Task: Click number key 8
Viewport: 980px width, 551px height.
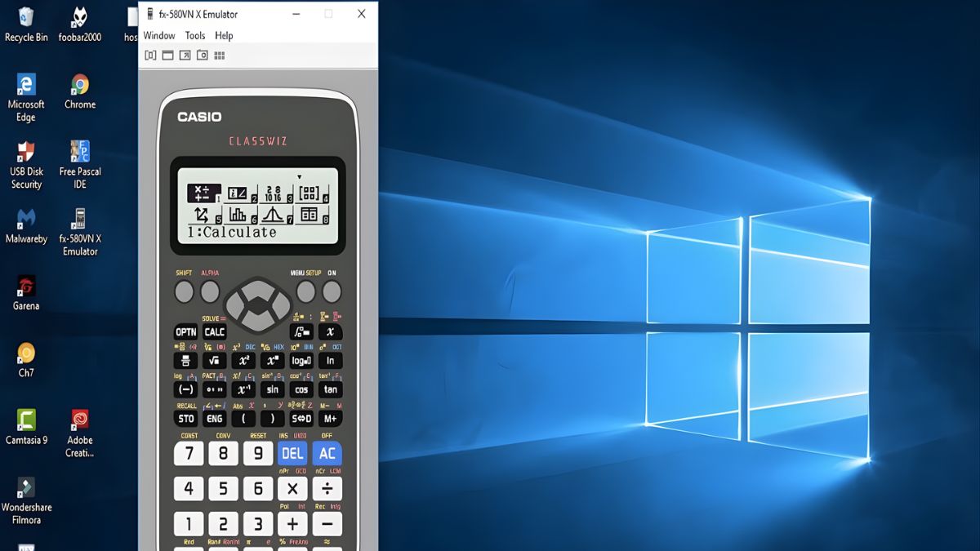Action: [x=224, y=453]
